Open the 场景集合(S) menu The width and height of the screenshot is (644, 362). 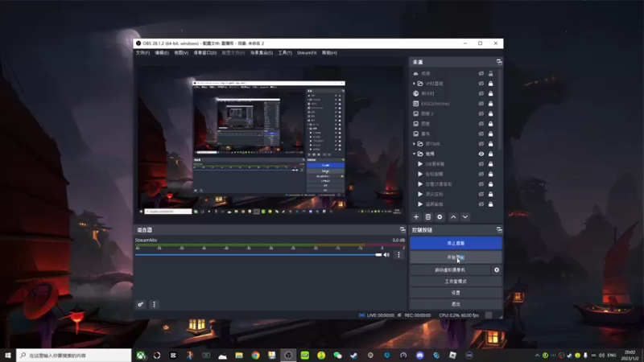(x=262, y=53)
